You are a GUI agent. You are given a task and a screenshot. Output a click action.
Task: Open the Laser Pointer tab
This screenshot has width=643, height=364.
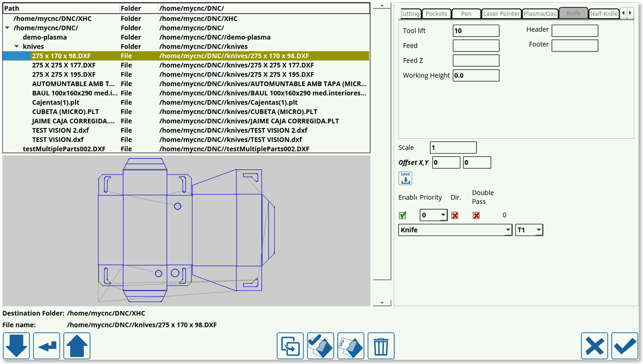pyautogui.click(x=501, y=13)
